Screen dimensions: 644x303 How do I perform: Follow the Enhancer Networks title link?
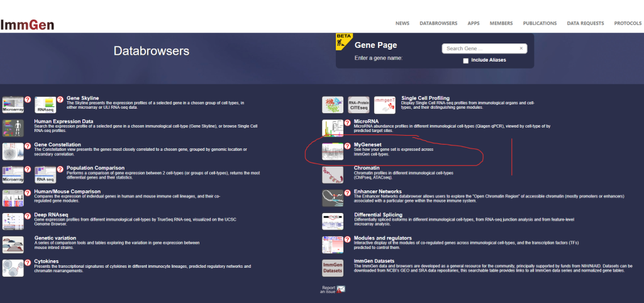click(378, 191)
